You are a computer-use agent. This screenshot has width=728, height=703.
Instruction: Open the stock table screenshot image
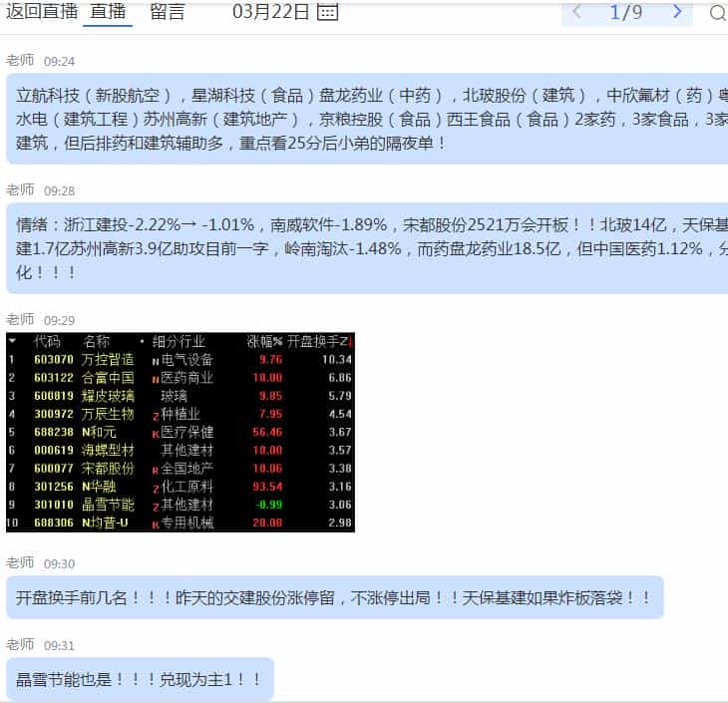[x=181, y=433]
